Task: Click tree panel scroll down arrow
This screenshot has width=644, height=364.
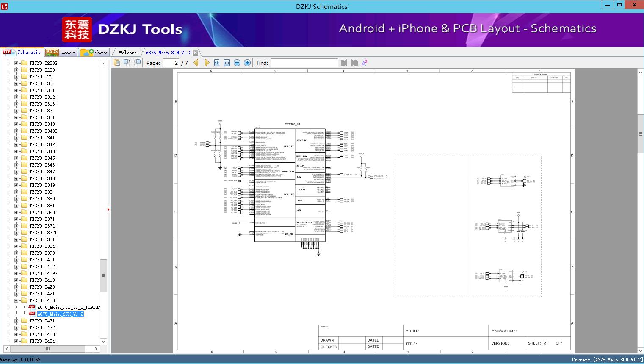Action: [103, 341]
